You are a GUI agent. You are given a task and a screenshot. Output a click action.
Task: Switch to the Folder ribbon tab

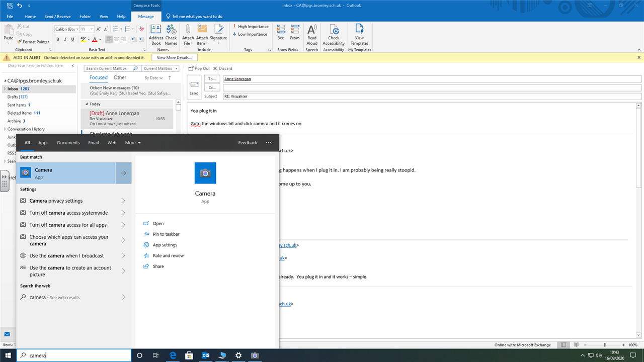click(85, 17)
